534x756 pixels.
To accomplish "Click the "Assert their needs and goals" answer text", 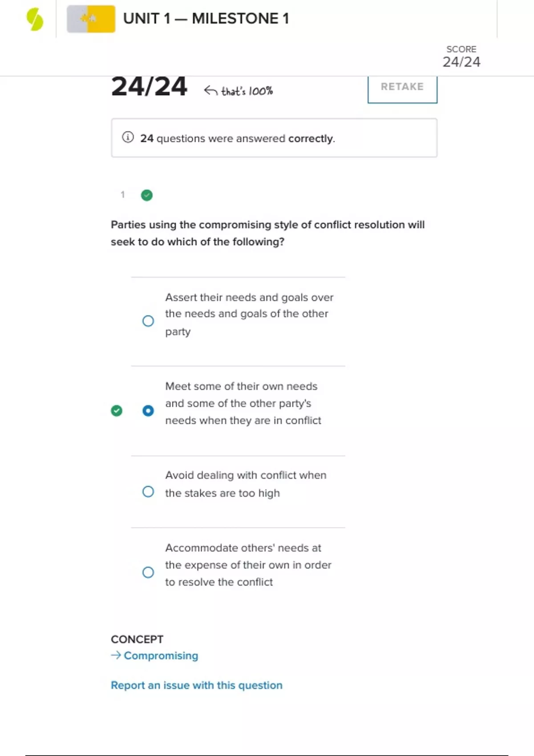I will tap(249, 314).
